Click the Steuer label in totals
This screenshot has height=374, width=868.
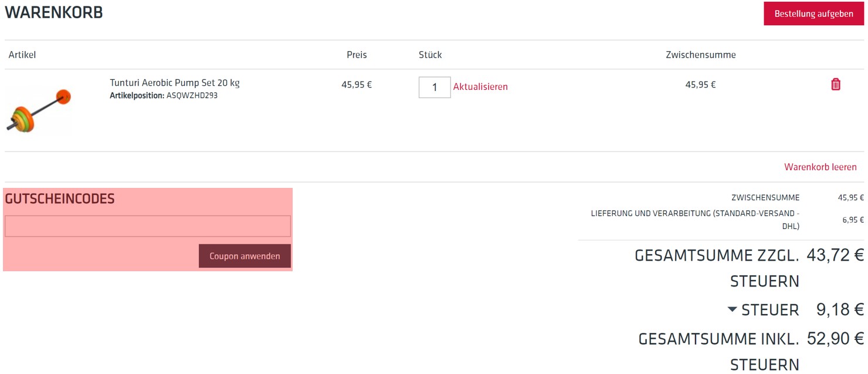(x=770, y=310)
